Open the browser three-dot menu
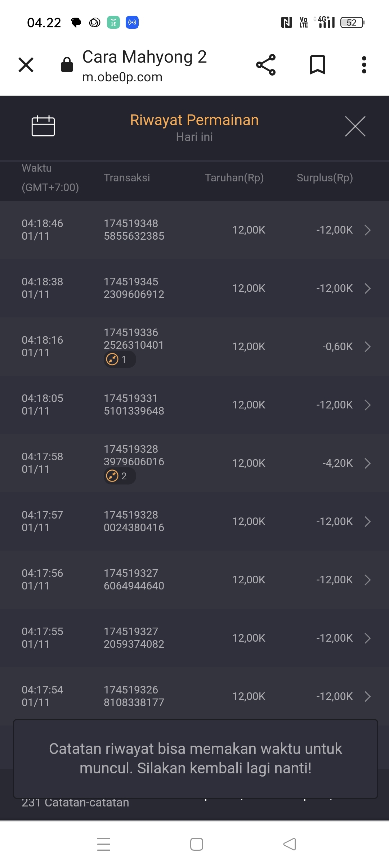 tap(364, 65)
